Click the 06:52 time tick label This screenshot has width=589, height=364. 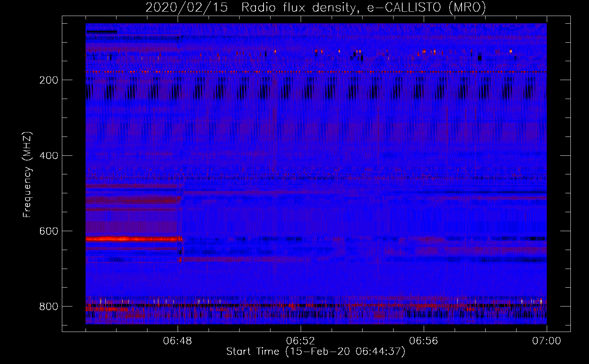pos(301,341)
